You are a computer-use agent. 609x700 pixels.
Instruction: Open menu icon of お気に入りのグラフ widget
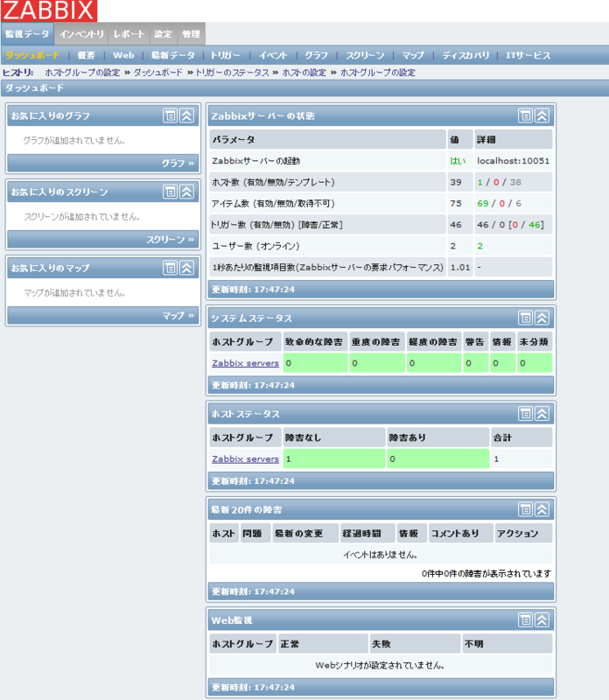tap(170, 115)
